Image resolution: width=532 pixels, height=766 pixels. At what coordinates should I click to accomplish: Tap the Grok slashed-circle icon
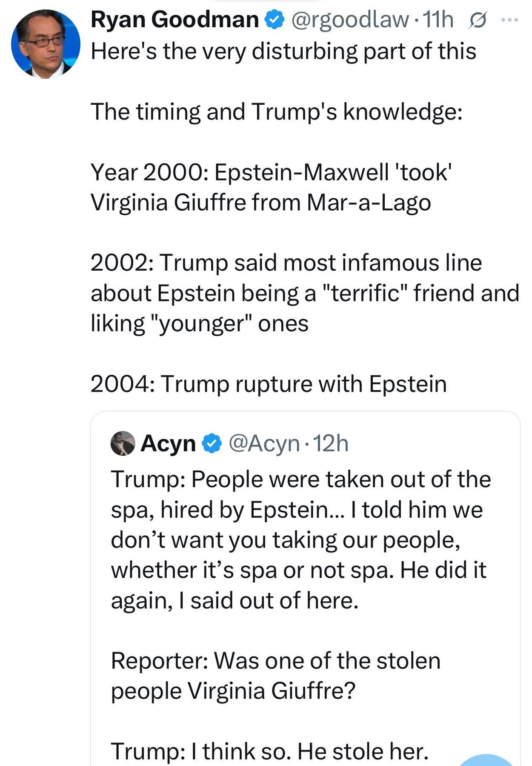tap(478, 20)
